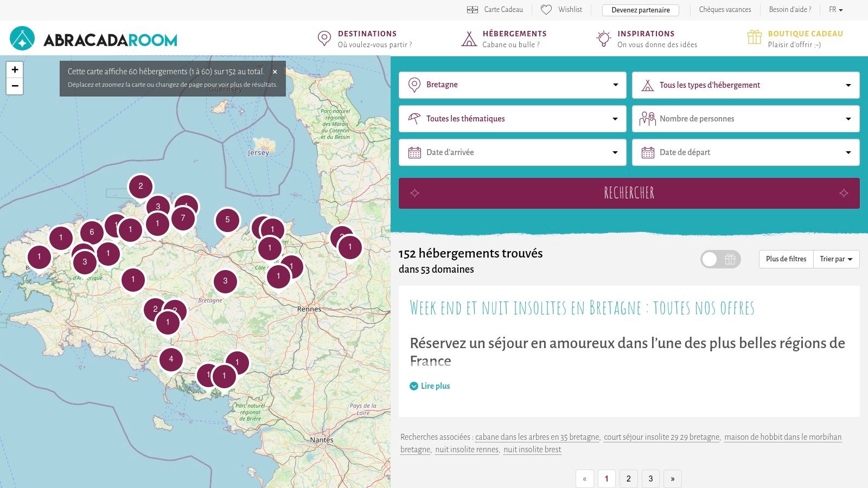The height and width of the screenshot is (488, 868).
Task: Open the Destinations menu
Action: pyautogui.click(x=365, y=38)
